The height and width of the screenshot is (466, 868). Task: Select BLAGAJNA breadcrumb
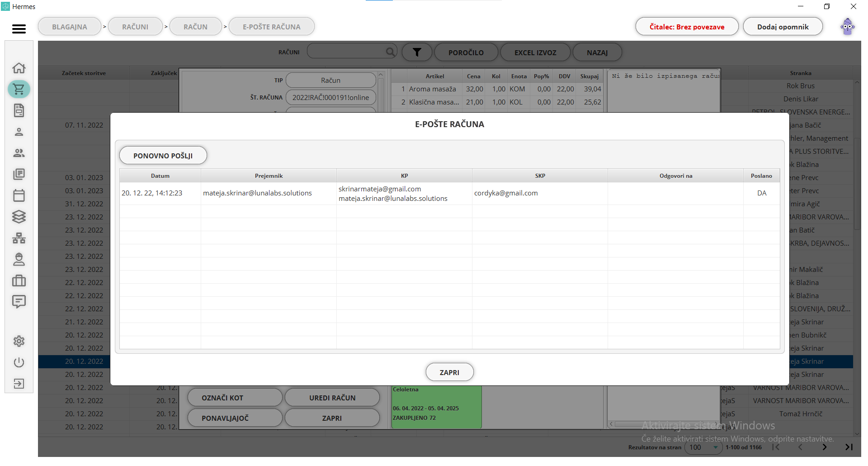click(x=70, y=27)
